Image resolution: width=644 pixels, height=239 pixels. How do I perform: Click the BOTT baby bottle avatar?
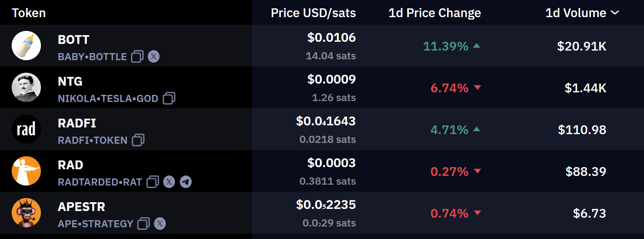click(x=26, y=46)
